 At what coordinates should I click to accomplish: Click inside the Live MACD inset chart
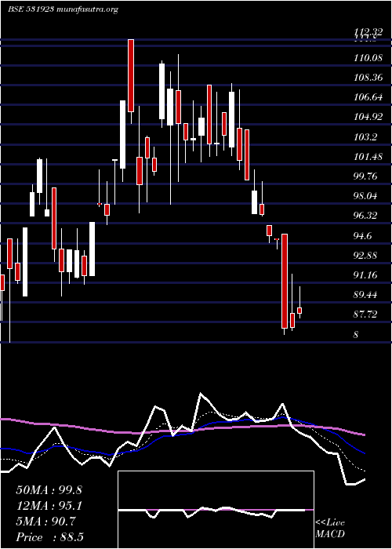coord(216,510)
